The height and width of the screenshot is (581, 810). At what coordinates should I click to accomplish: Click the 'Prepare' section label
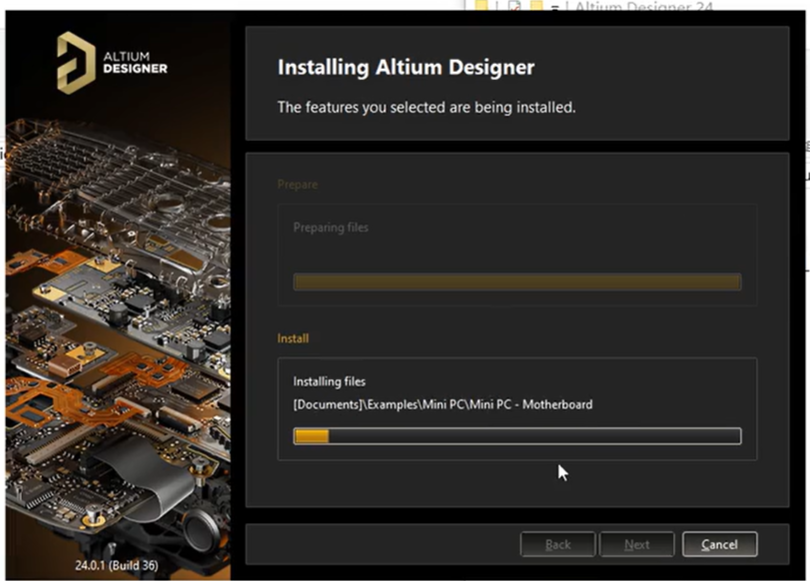click(297, 184)
